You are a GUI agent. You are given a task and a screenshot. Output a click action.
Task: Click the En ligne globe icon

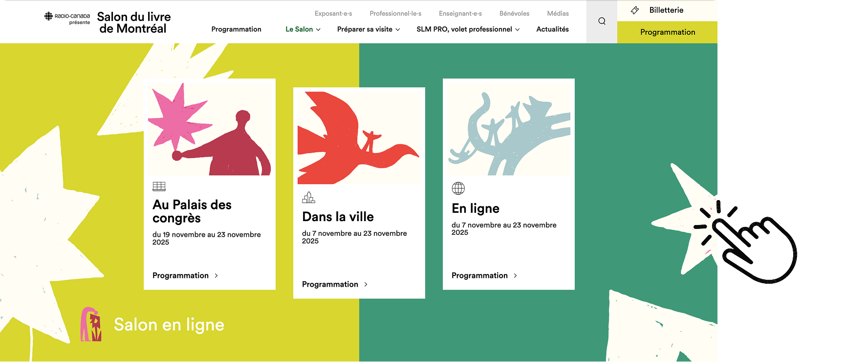[458, 188]
